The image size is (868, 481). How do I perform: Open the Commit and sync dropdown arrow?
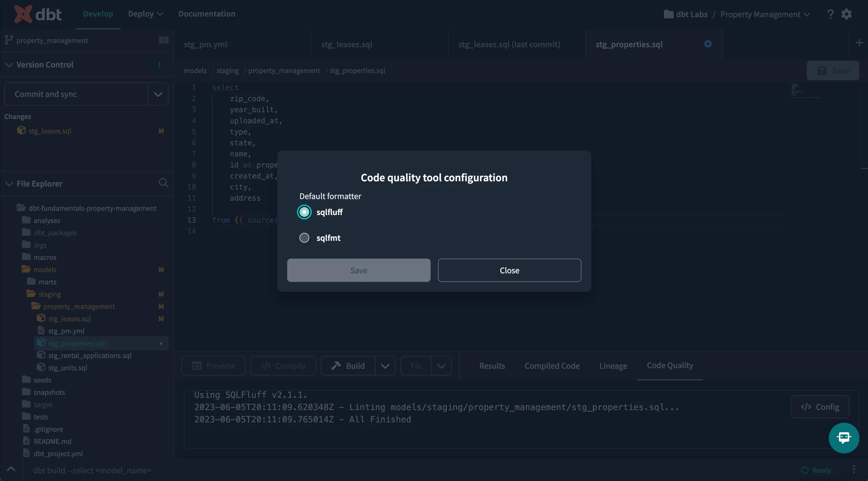pos(158,94)
